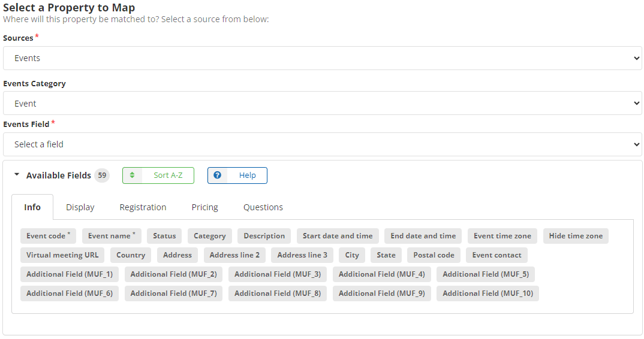
Task: Click the question mark icon on Help
Action: [218, 175]
